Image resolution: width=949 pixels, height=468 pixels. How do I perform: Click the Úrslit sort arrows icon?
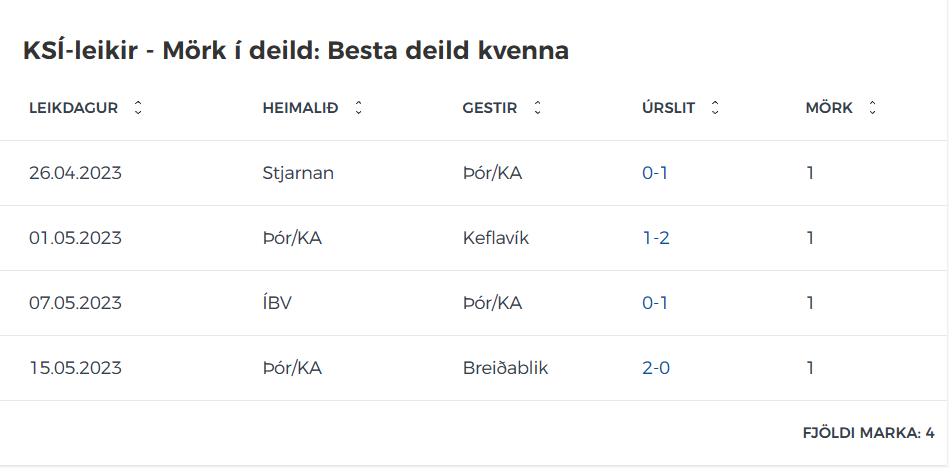(715, 108)
